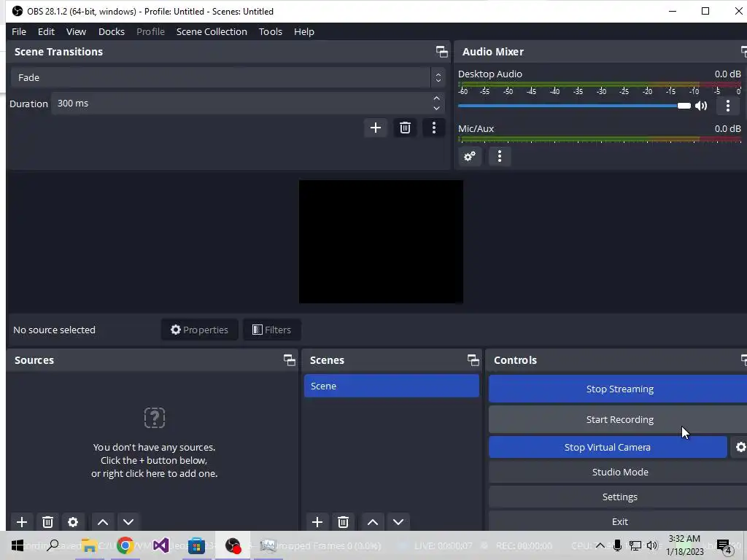747x560 pixels.
Task: Click the Filters button for source
Action: (x=271, y=330)
